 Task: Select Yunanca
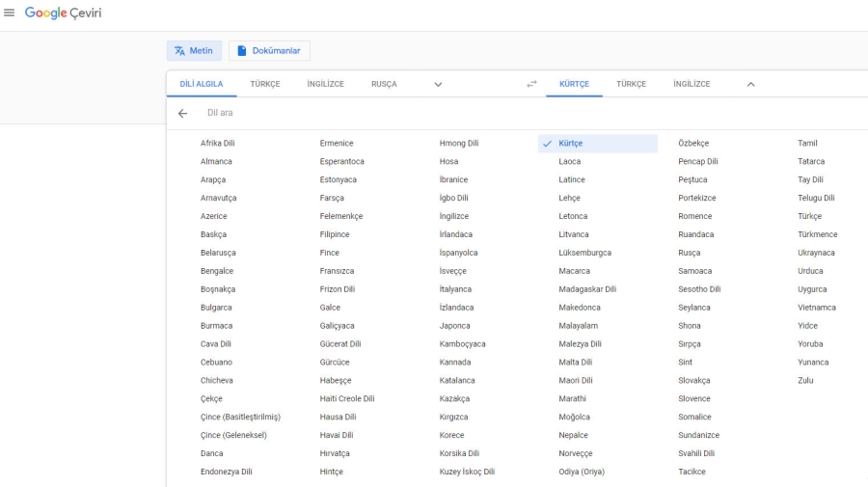coord(813,363)
